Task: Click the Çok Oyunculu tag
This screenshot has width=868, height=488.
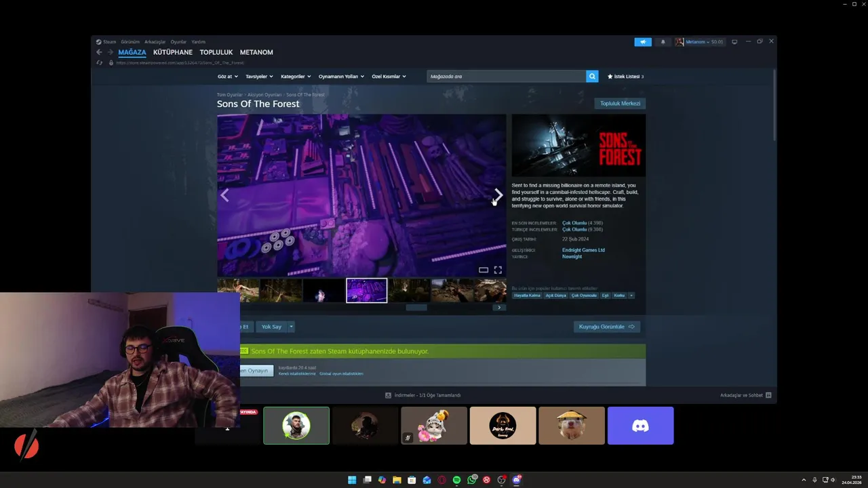Action: [584, 296]
